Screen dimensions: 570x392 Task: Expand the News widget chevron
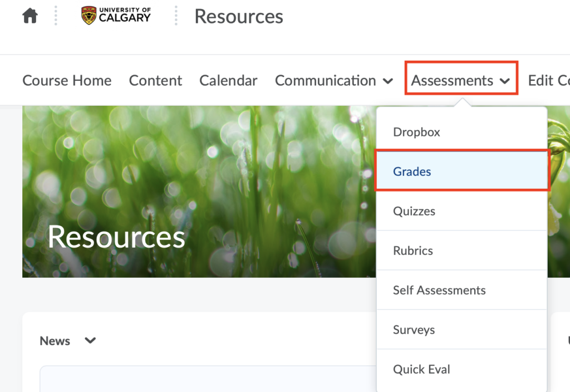pos(90,341)
